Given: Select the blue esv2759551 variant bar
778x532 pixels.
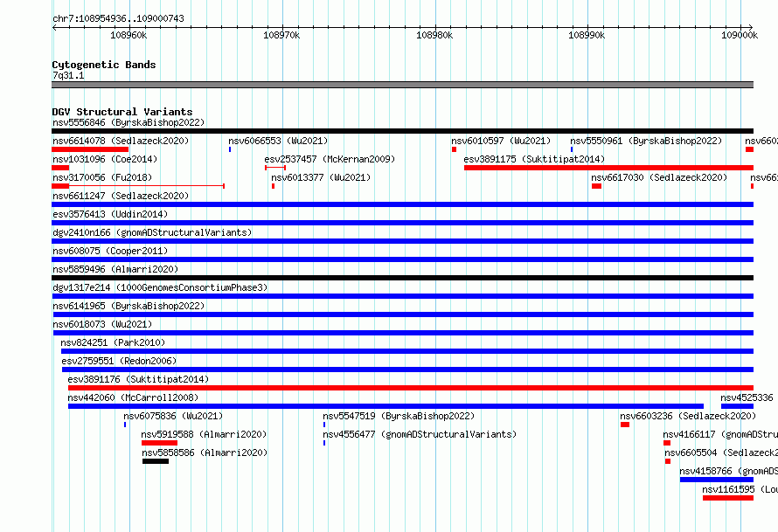Looking at the screenshot, I should [408, 370].
